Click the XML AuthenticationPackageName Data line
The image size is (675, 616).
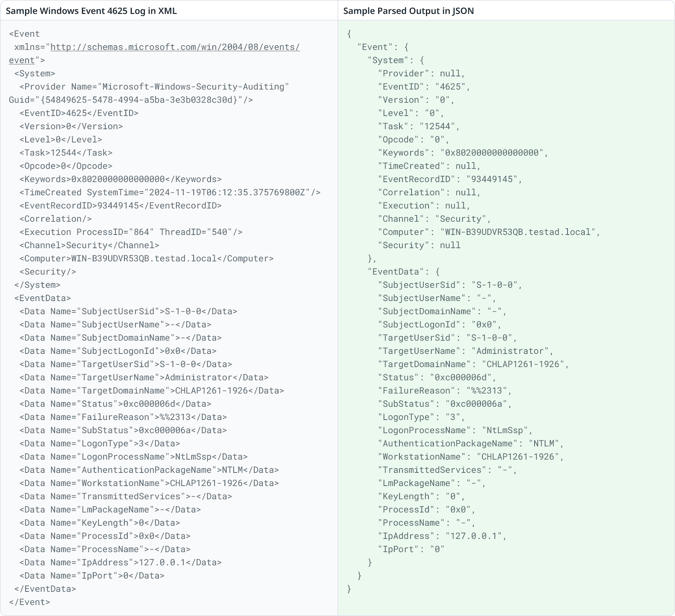[149, 470]
